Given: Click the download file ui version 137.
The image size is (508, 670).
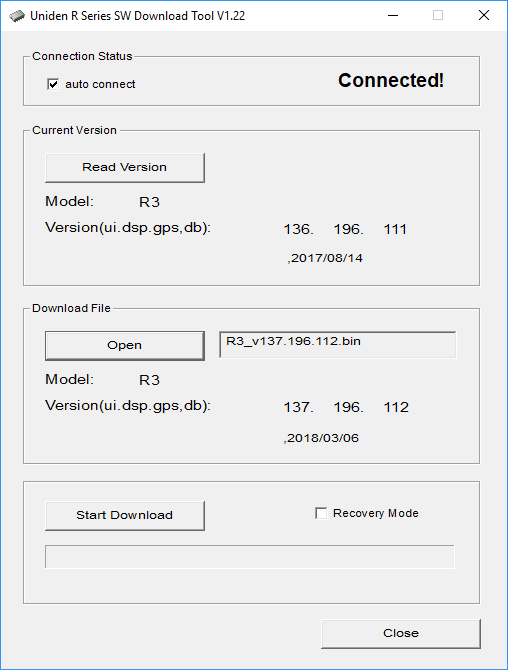Looking at the screenshot, I should 298,407.
